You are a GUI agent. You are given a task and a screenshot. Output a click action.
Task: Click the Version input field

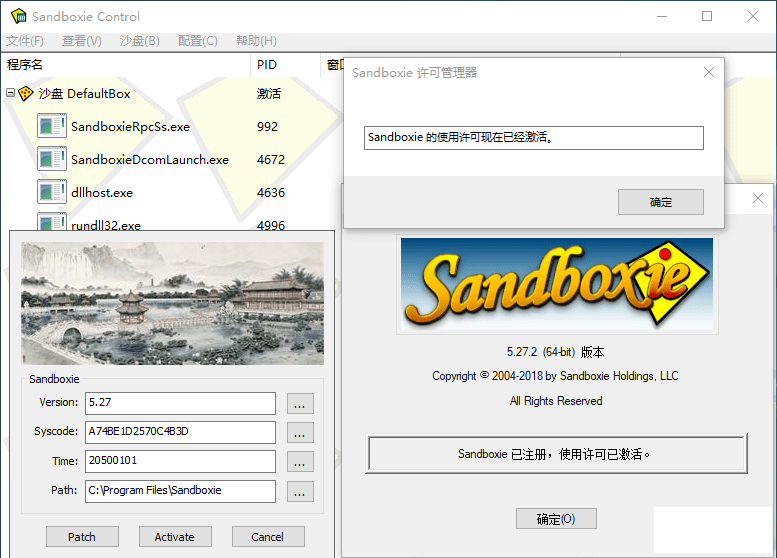click(x=180, y=403)
